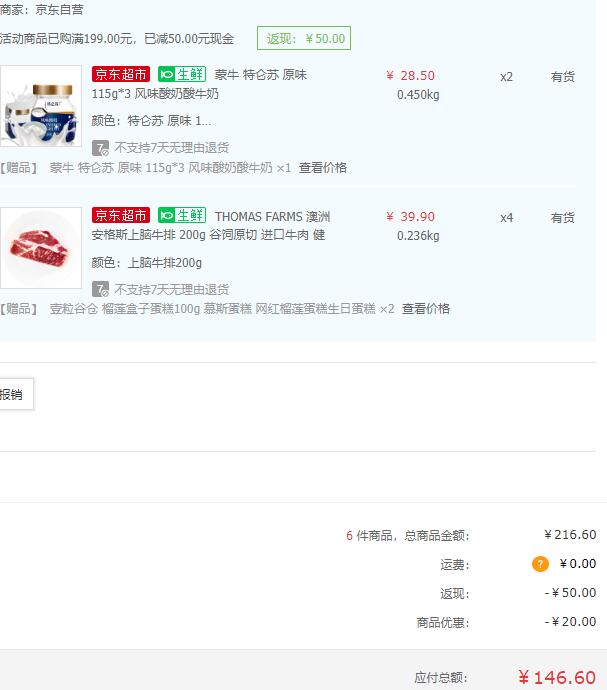The width and height of the screenshot is (607, 690).
Task: Click the 应付总额 ¥146.60 amount
Action: pyautogui.click(x=557, y=678)
